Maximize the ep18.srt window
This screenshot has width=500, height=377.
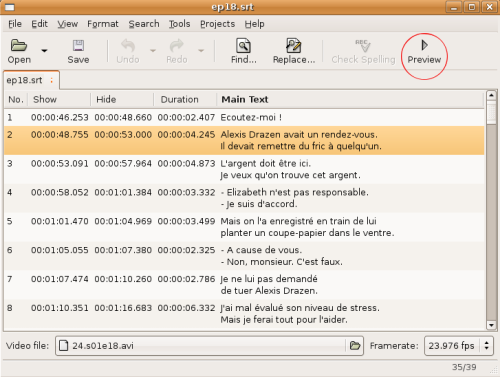point(472,7)
